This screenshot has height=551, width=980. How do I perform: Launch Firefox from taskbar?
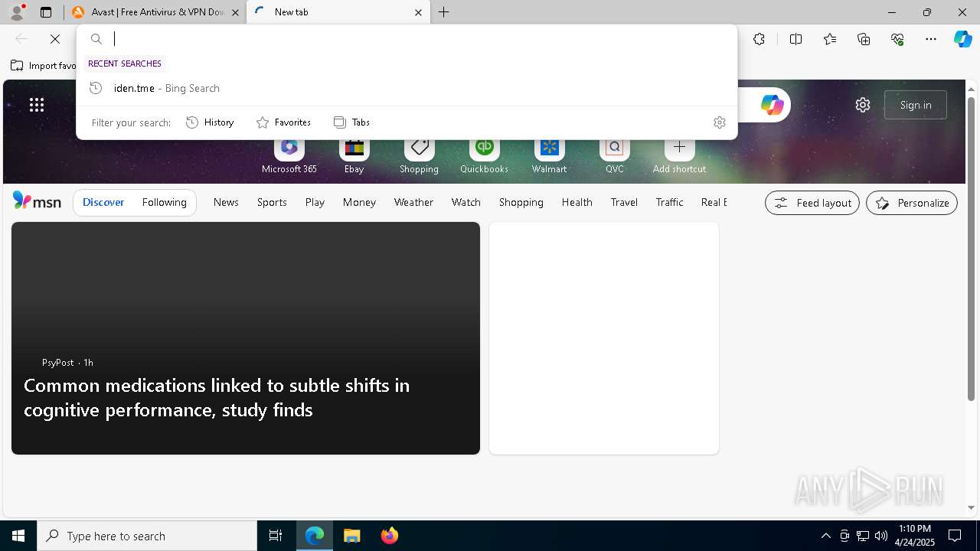click(x=390, y=536)
